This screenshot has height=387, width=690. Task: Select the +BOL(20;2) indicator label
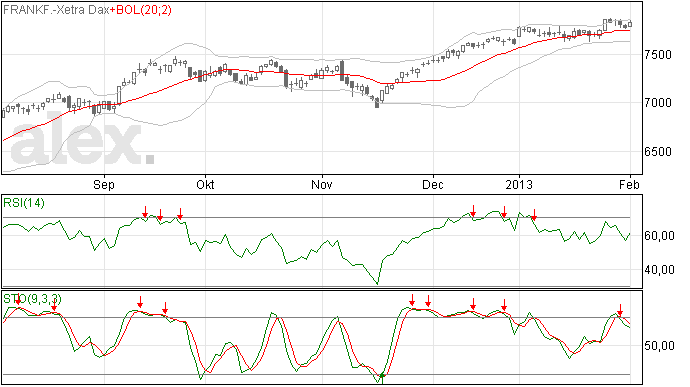click(141, 10)
